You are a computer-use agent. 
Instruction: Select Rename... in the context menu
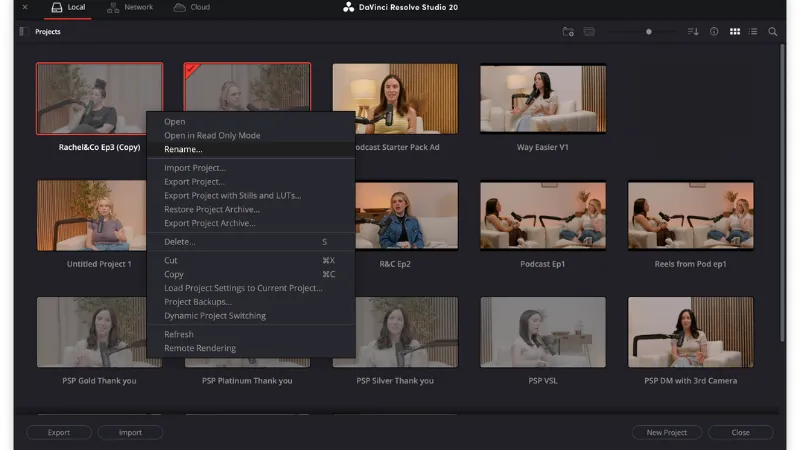251,149
